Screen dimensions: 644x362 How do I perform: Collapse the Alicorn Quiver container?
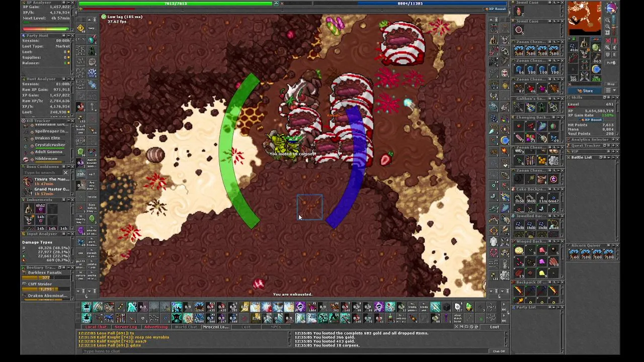(x=613, y=245)
